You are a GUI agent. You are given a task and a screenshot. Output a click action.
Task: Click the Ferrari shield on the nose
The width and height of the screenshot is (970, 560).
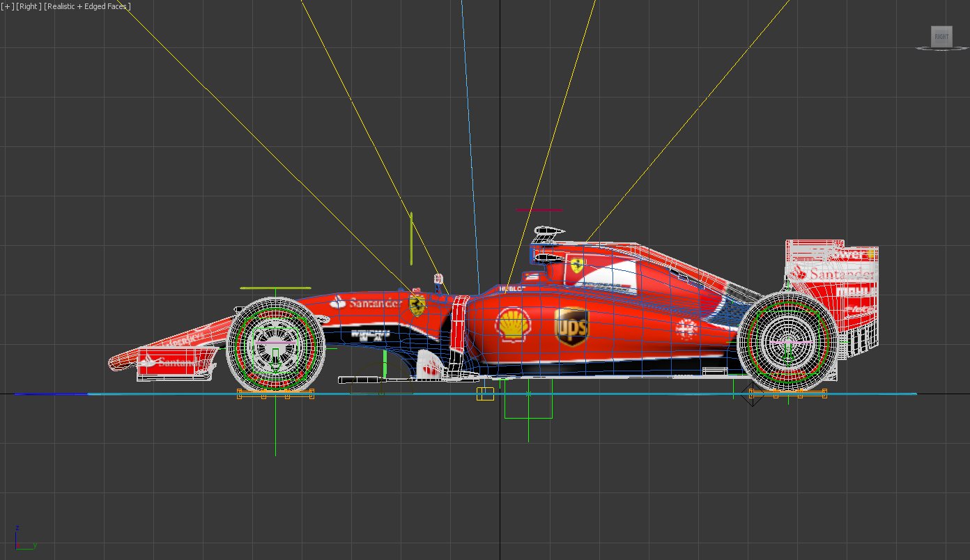(x=417, y=305)
